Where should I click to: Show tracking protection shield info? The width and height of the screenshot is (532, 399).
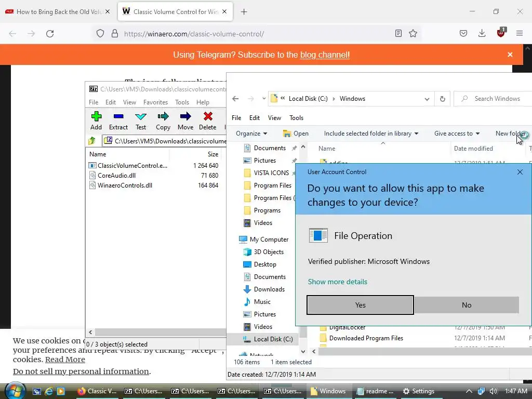click(100, 33)
